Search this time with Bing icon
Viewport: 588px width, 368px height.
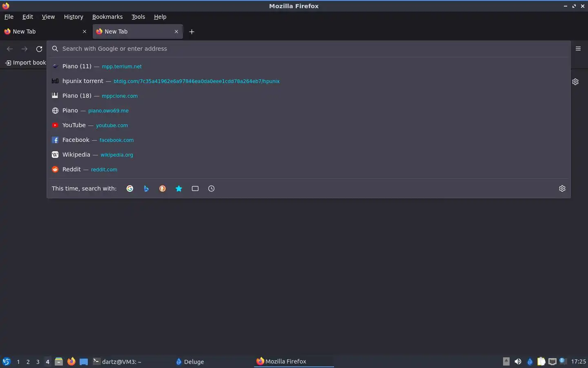(x=146, y=188)
